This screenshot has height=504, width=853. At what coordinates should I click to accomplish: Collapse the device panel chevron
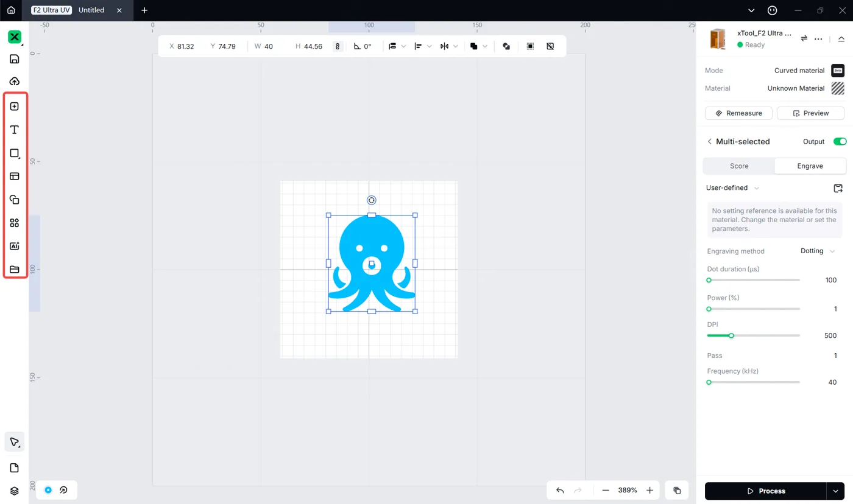(841, 39)
